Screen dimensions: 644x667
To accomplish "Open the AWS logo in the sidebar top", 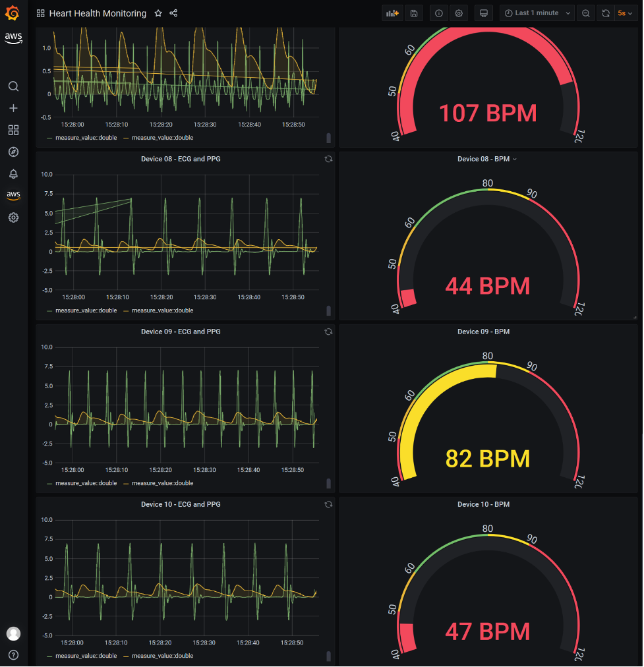I will coord(13,38).
